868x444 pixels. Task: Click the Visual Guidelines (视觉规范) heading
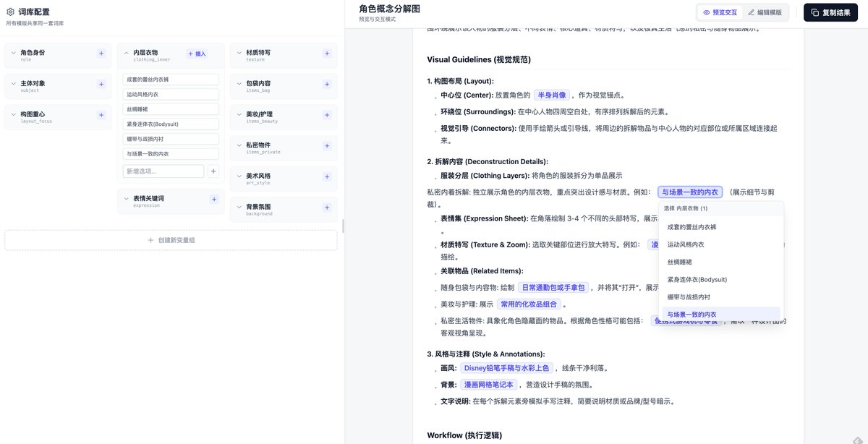click(x=479, y=60)
